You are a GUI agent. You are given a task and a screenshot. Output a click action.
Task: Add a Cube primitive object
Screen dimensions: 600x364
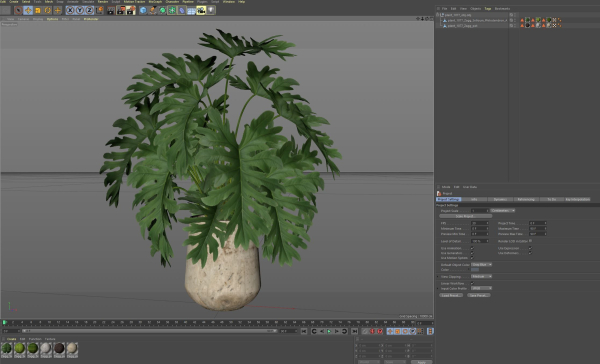point(143,10)
